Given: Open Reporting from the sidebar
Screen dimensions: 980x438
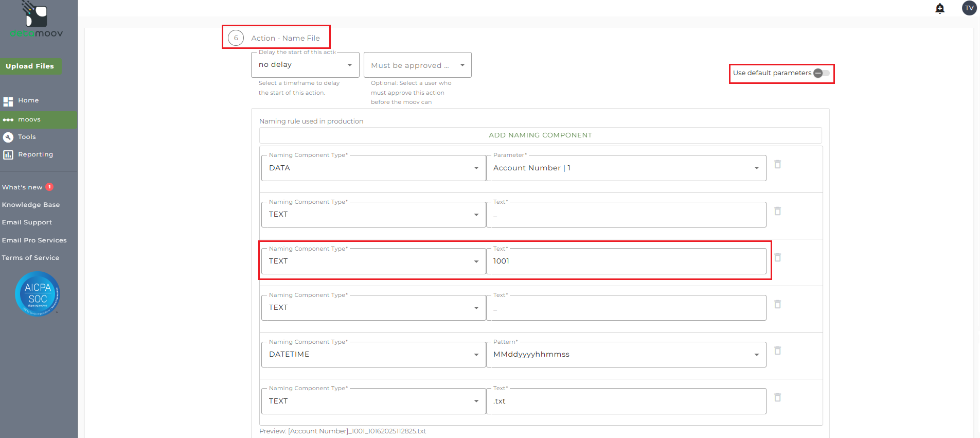Looking at the screenshot, I should (x=35, y=154).
